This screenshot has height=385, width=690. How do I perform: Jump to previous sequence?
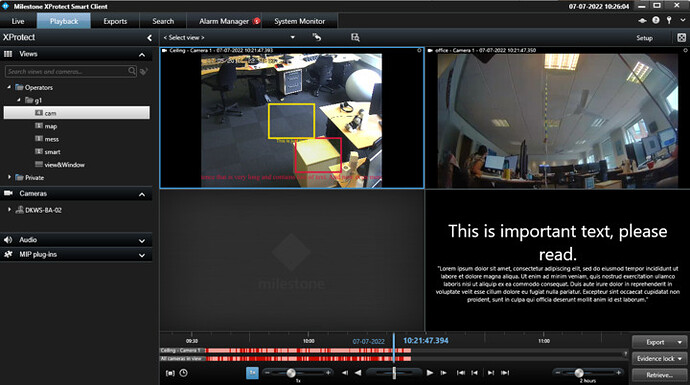pyautogui.click(x=474, y=373)
